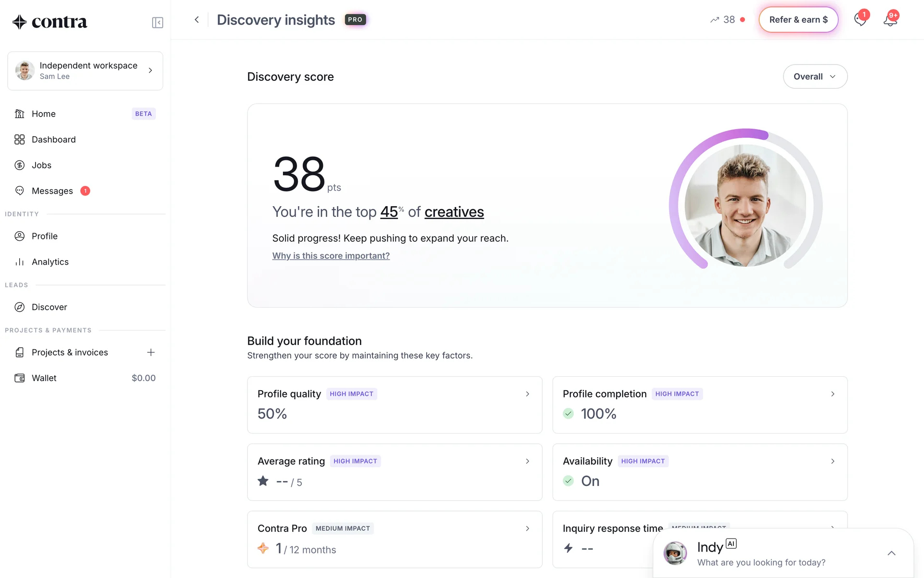924x578 pixels.
Task: Open the Profile quality card chevron
Action: tap(527, 394)
